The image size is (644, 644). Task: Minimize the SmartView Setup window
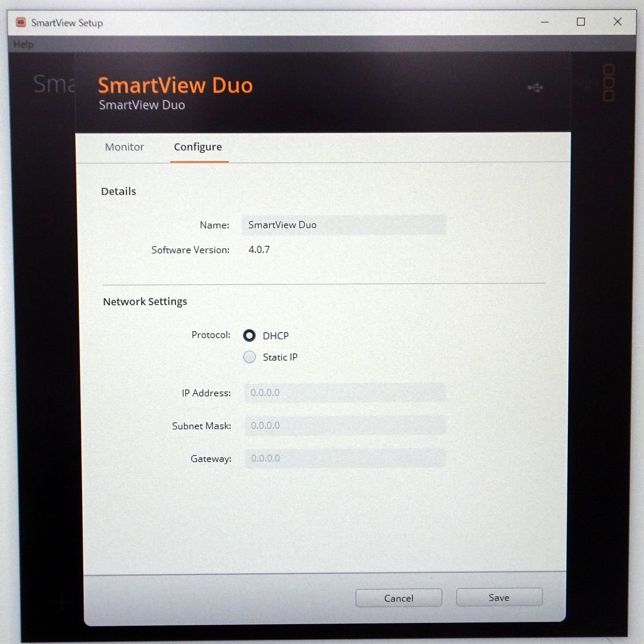click(545, 22)
